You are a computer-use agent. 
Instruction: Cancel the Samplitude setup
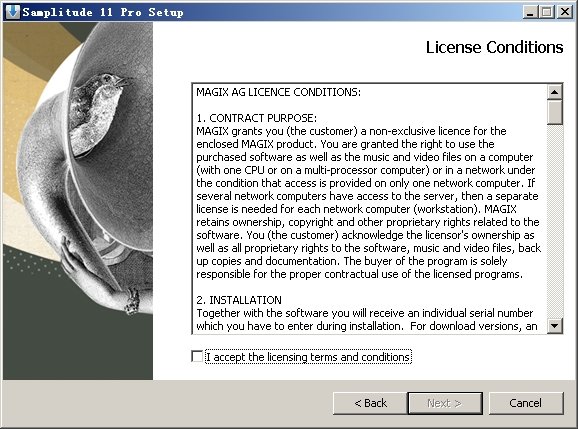tap(526, 403)
